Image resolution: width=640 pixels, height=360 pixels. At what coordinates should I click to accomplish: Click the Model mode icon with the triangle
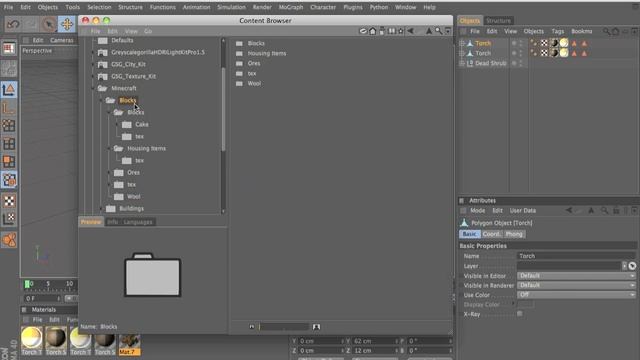(x=9, y=90)
